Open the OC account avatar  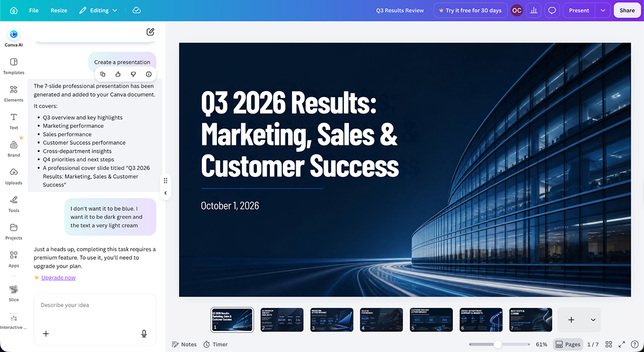coord(517,10)
